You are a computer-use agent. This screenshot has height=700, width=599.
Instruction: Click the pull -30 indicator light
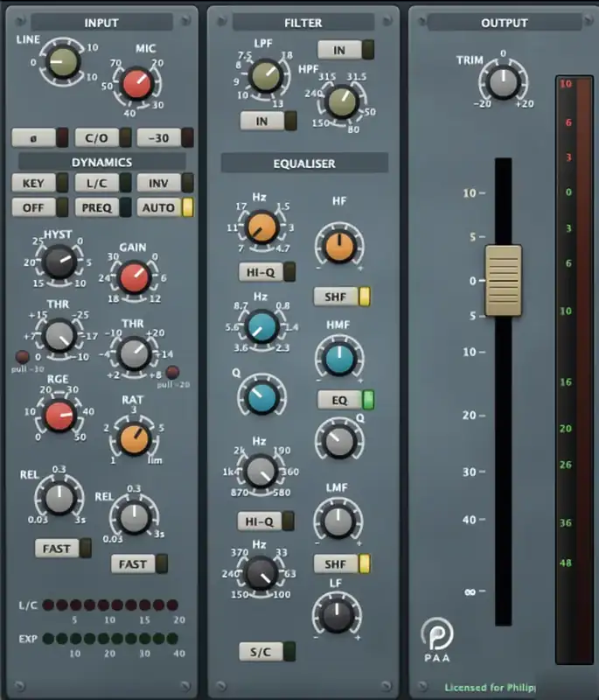[23, 357]
